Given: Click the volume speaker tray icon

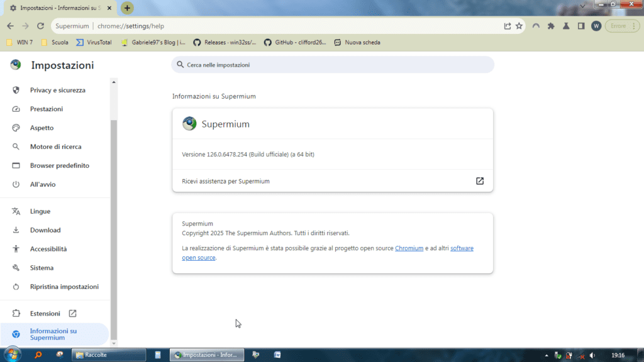Looking at the screenshot, I should pos(592,356).
